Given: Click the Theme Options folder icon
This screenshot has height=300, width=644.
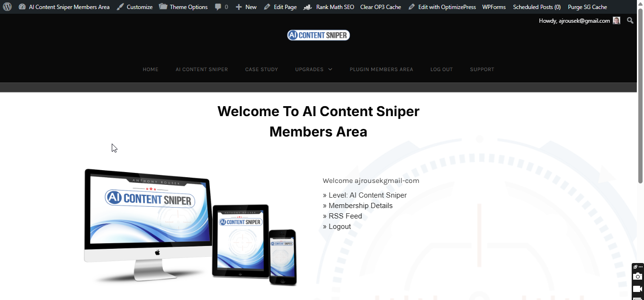Looking at the screenshot, I should pyautogui.click(x=163, y=7).
